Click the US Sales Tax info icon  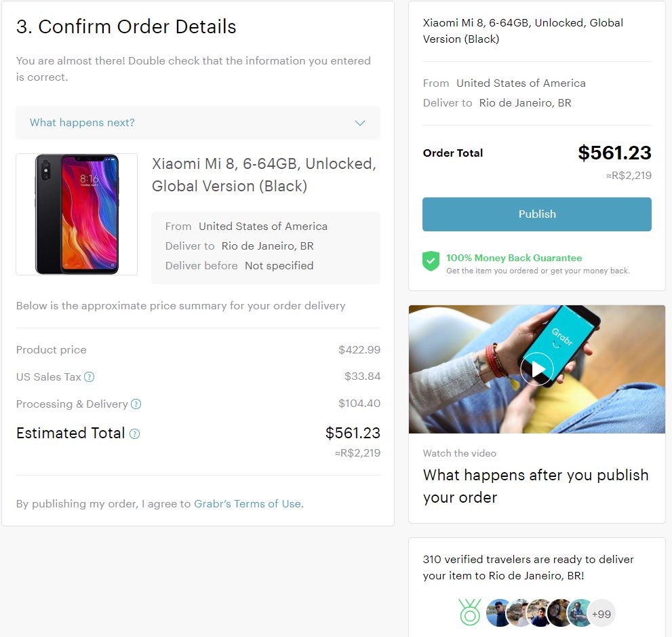tap(89, 377)
